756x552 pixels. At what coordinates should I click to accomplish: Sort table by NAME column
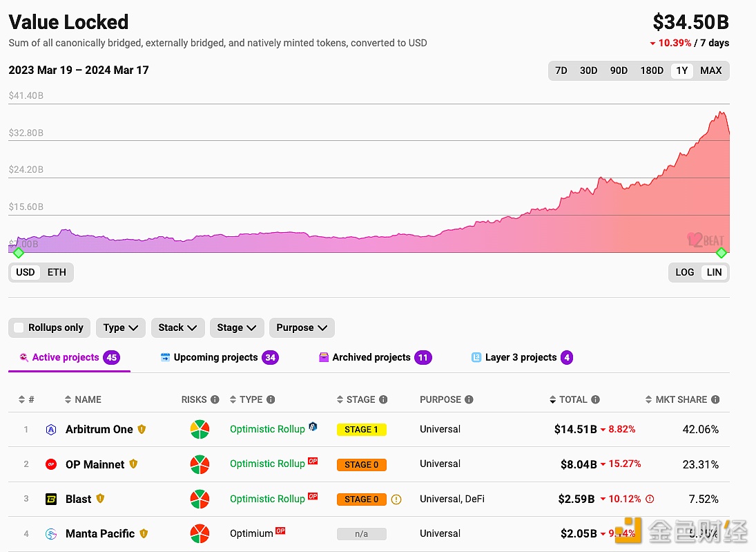click(x=83, y=399)
